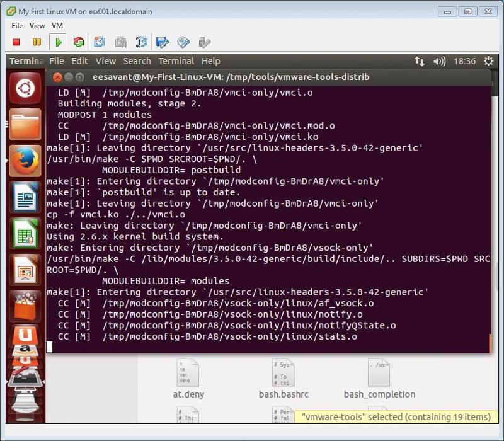Open Ubuntu Dash home launcher icon
Image resolution: width=504 pixels, height=441 pixels.
click(x=25, y=88)
